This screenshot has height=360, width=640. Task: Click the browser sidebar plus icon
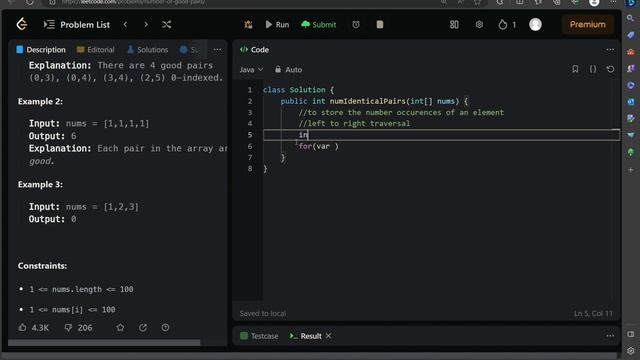pyautogui.click(x=631, y=170)
